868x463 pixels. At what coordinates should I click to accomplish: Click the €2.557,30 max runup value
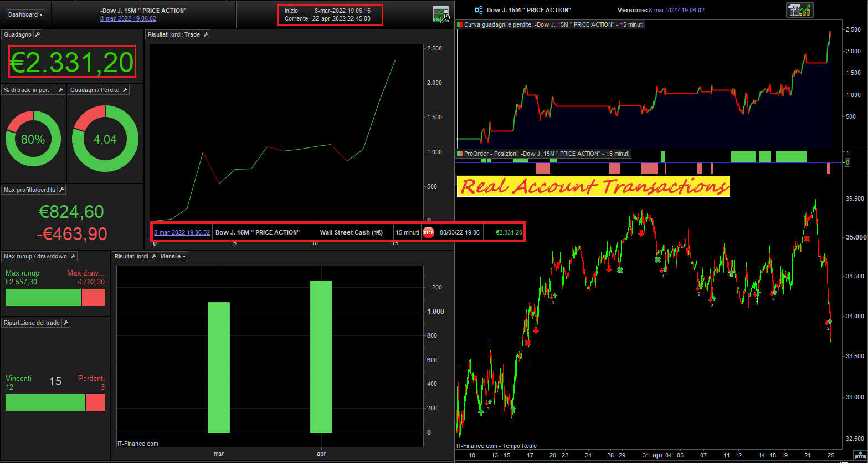coord(22,282)
